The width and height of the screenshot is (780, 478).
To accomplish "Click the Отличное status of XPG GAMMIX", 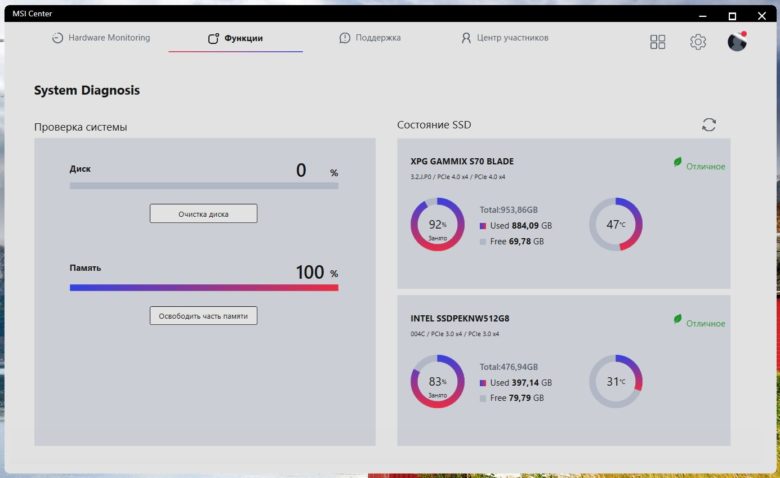I will (x=705, y=167).
